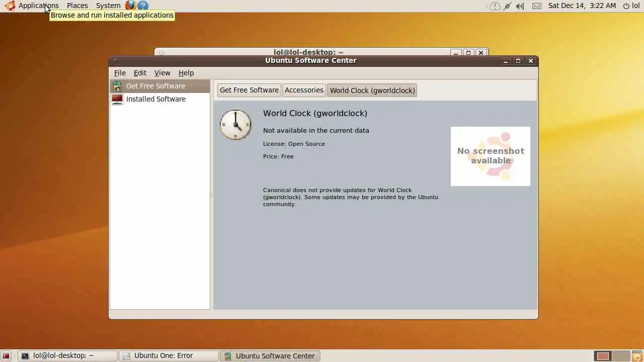Select Installed Software in sidebar
The height and width of the screenshot is (362, 644).
pos(160,99)
